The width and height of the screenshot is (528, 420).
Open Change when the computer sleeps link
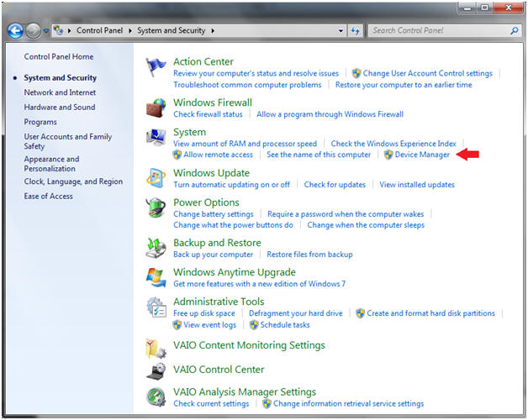(x=366, y=225)
